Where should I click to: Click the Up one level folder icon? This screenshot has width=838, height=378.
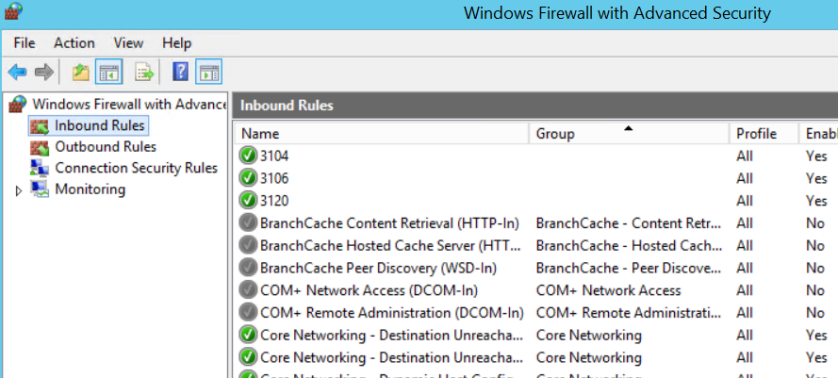[x=81, y=72]
